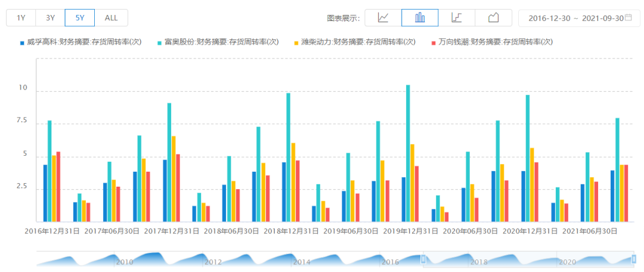Viewport: 644px width, 272px height.
Task: Switch to line chart display
Action: [383, 18]
